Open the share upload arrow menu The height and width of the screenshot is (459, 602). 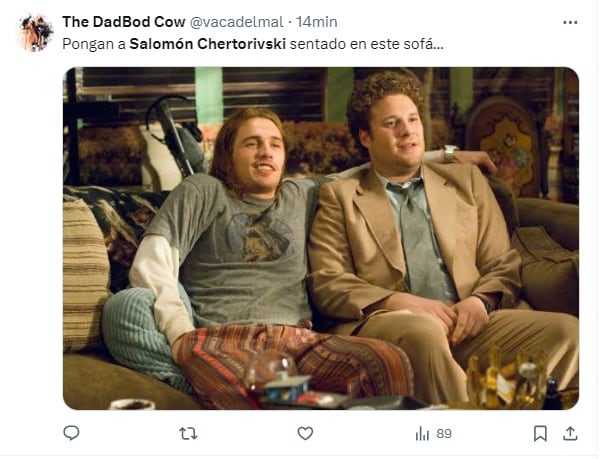coord(570,434)
